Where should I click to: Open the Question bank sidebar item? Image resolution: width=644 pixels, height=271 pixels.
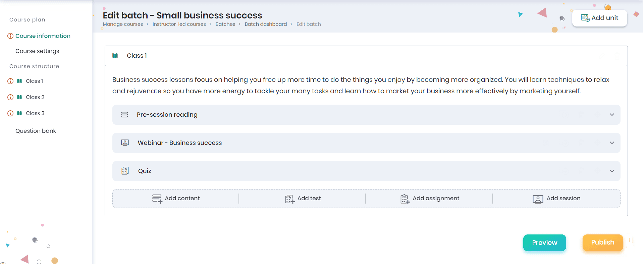tap(36, 131)
